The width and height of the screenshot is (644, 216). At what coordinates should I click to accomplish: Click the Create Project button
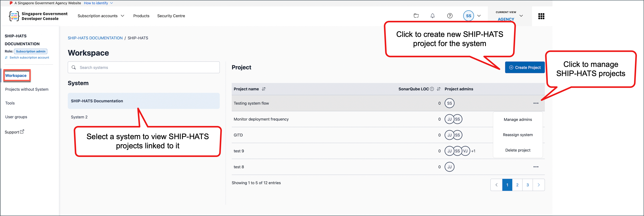(525, 67)
